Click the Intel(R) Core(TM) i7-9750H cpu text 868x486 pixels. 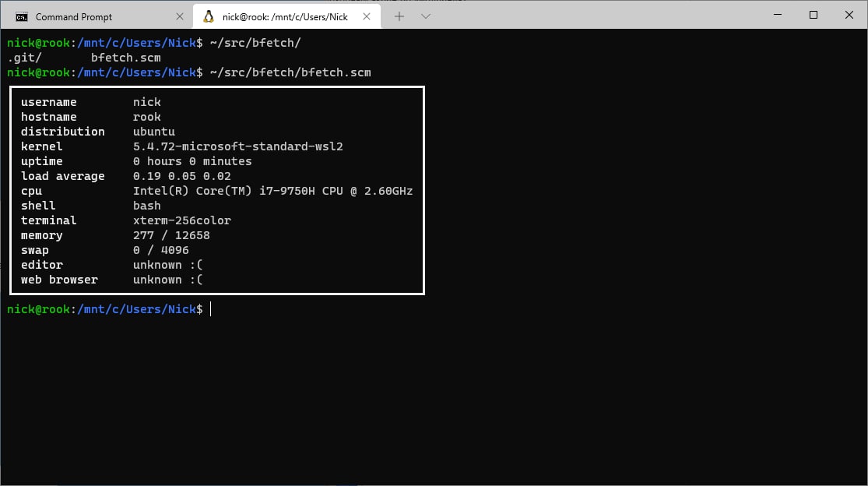click(x=273, y=191)
